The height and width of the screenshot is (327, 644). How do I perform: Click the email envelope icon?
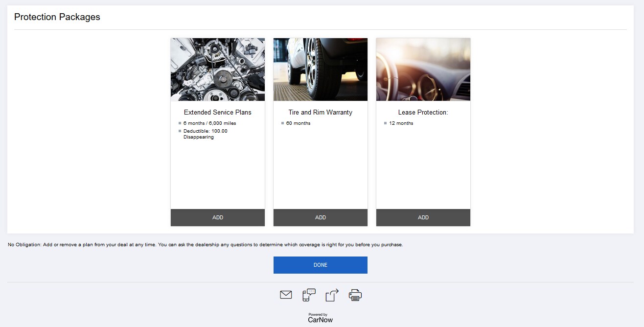click(x=286, y=295)
